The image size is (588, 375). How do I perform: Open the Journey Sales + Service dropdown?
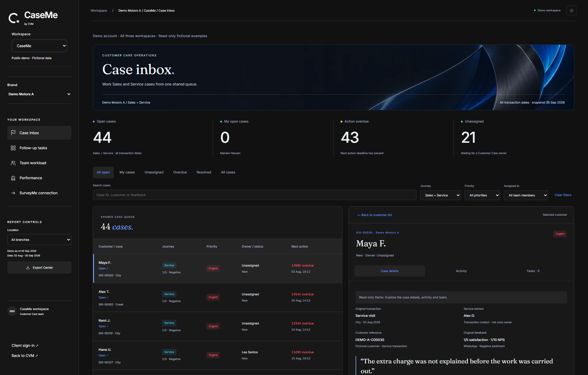click(x=440, y=195)
